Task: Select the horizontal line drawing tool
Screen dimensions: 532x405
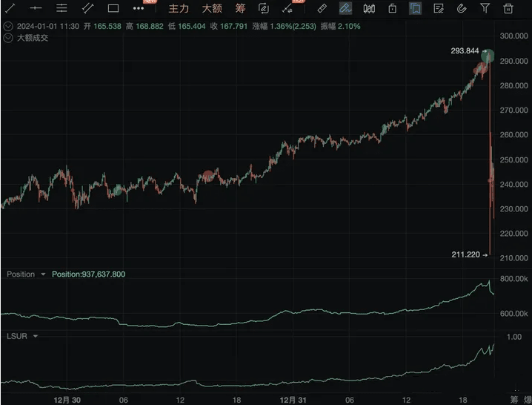Action: pos(36,9)
